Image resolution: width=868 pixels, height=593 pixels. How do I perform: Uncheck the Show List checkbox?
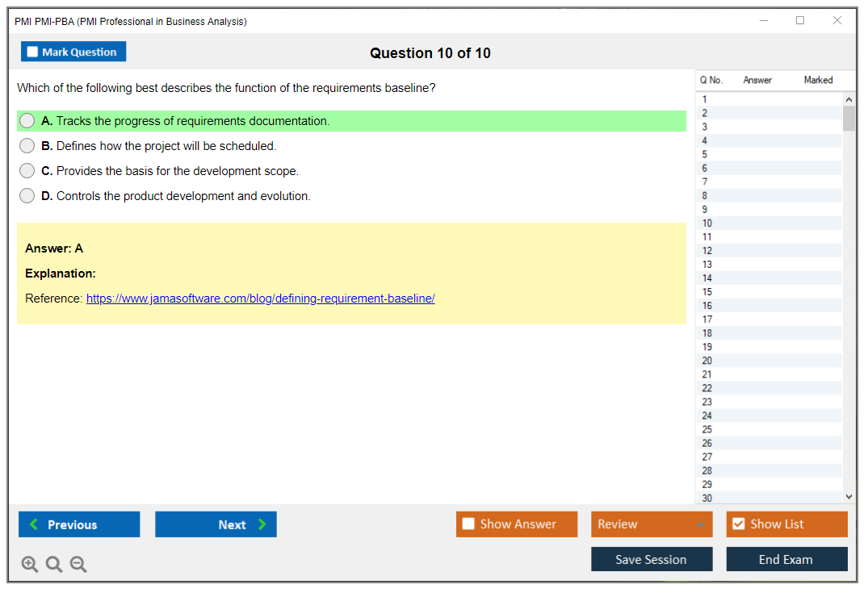738,524
